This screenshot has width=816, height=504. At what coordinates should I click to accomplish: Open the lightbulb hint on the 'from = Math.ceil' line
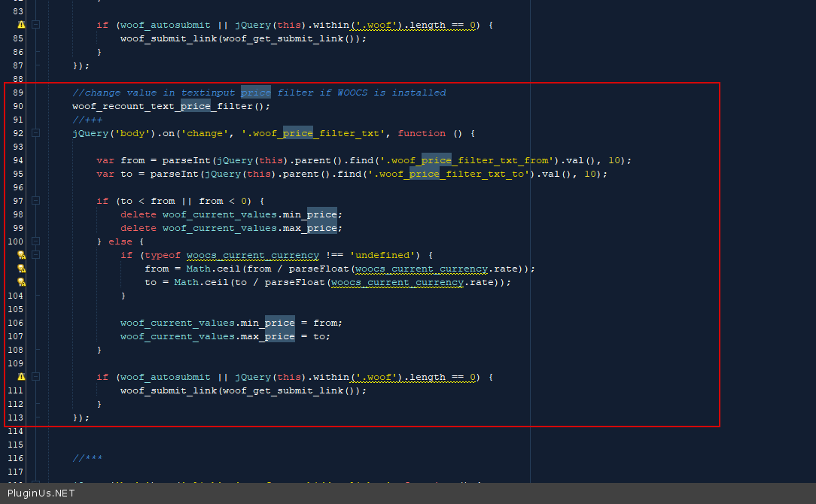click(x=21, y=269)
